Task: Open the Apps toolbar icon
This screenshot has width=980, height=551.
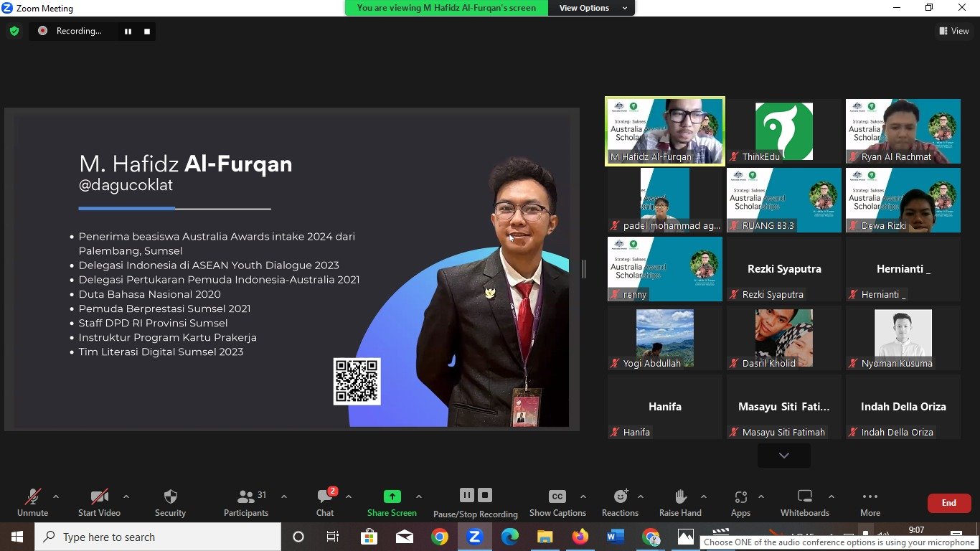Action: [x=740, y=497]
